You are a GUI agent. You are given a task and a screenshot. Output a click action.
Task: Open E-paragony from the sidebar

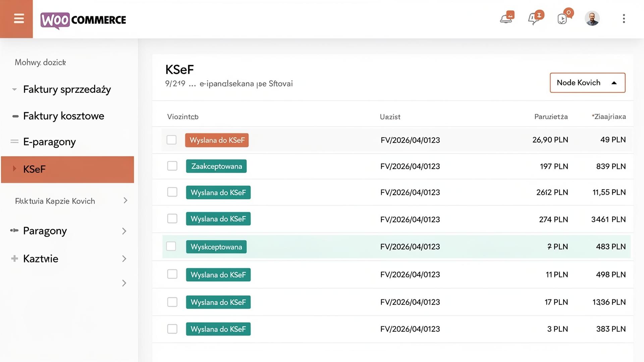click(49, 142)
